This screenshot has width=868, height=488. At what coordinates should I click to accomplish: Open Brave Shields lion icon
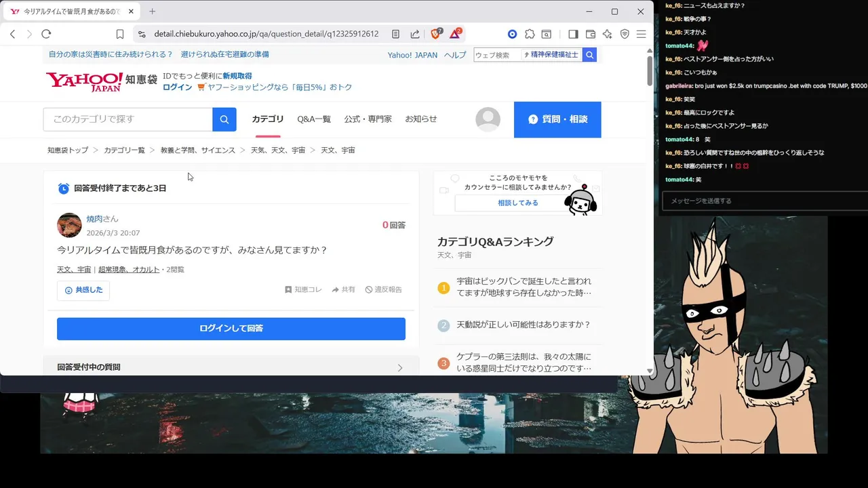tap(436, 34)
